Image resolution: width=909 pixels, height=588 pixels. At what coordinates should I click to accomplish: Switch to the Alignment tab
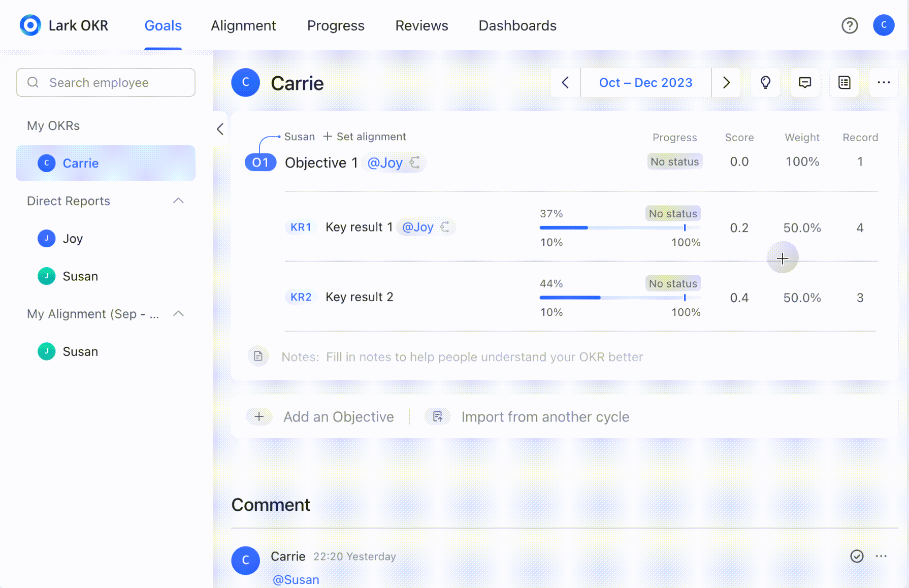point(243,25)
